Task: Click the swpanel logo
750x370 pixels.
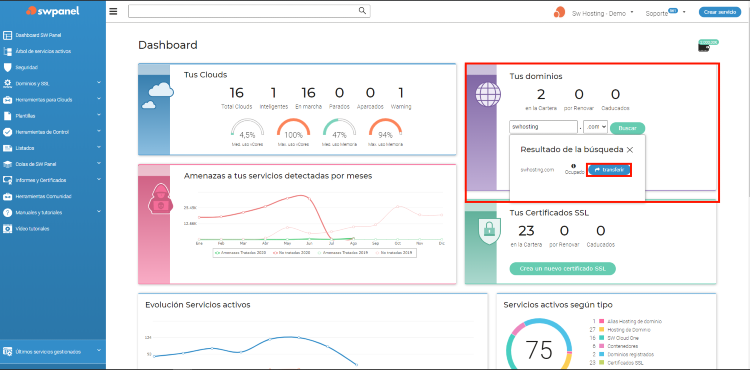Action: point(53,11)
